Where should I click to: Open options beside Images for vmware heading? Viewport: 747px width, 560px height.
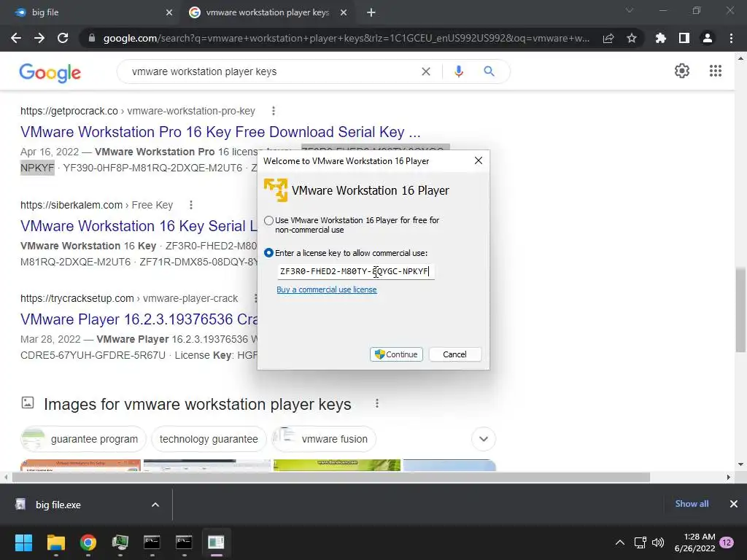click(x=377, y=403)
